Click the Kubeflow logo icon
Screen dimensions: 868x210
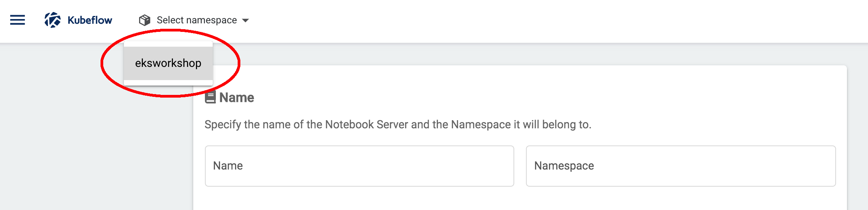[53, 20]
